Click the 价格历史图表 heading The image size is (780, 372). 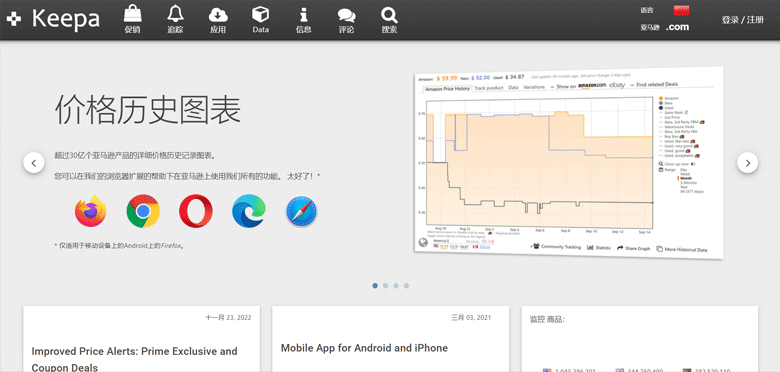(x=148, y=109)
